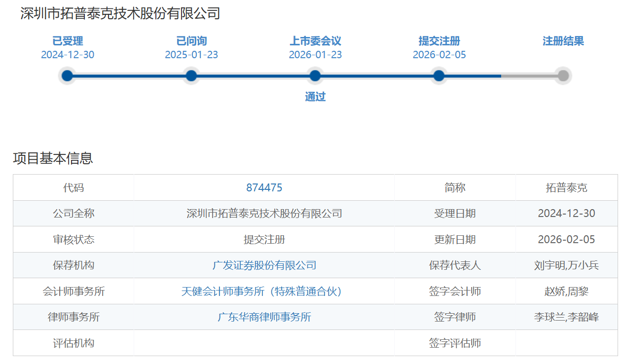Image resolution: width=623 pixels, height=364 pixels.
Task: Click the 更新日期 label cell
Action: pos(455,239)
